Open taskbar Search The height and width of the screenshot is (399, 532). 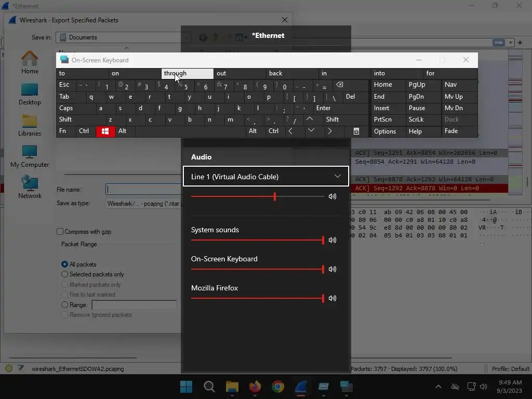click(209, 387)
